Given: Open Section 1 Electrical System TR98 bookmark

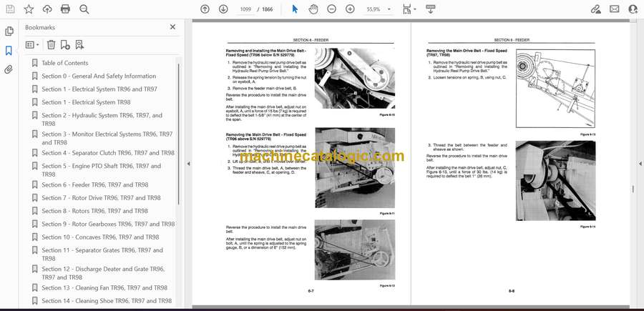Looking at the screenshot, I should 87,102.
